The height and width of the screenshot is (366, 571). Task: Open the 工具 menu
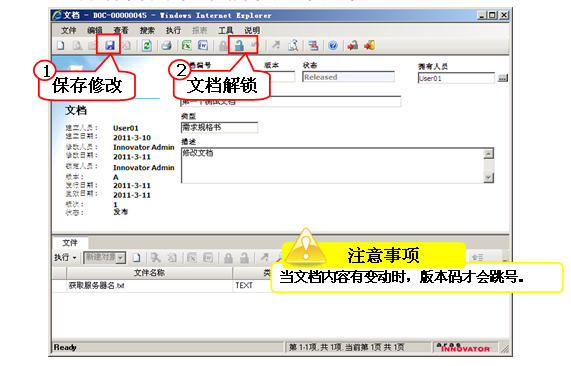pos(225,30)
